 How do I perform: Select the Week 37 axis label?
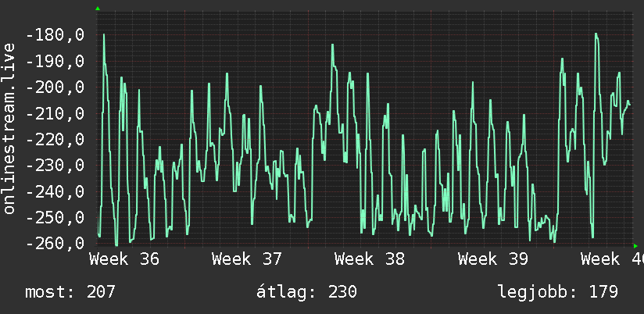[x=247, y=259]
